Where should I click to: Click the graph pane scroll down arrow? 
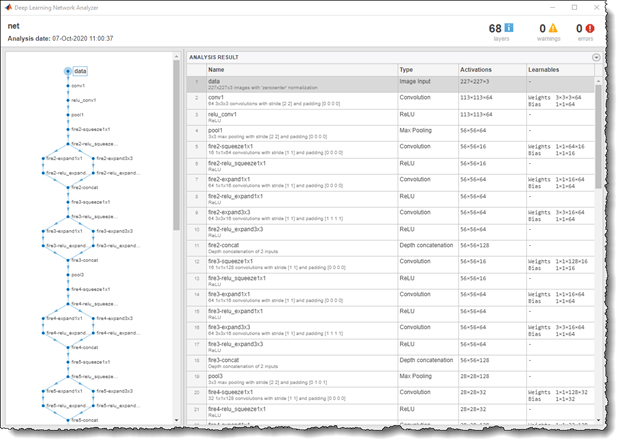coord(176,420)
